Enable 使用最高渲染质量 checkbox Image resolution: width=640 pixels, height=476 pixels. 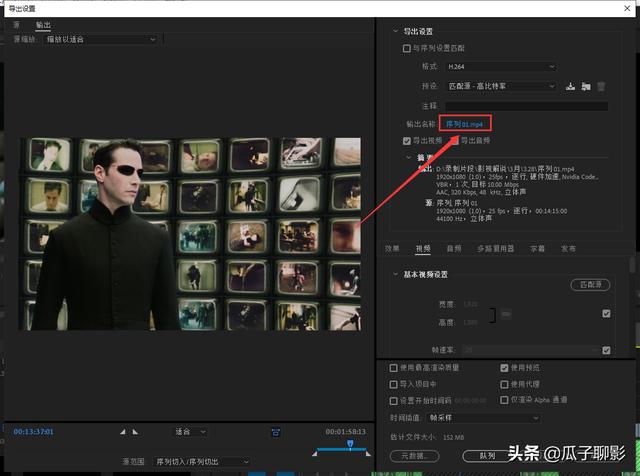pos(393,368)
